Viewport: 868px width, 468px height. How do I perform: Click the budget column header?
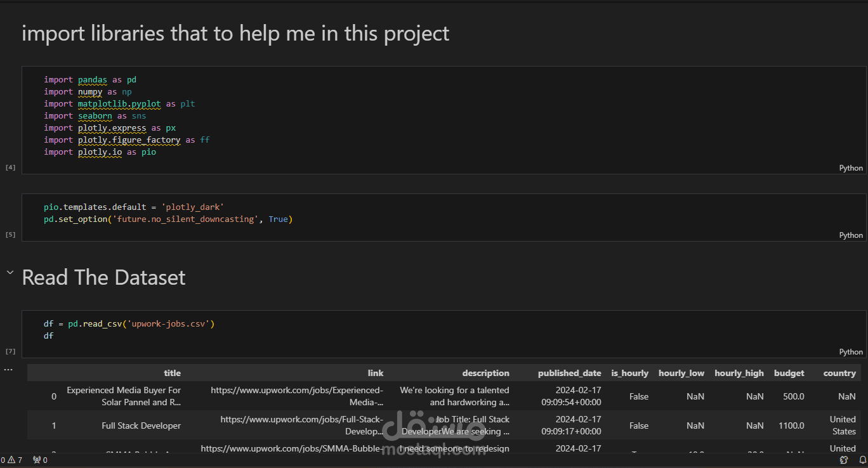click(x=789, y=374)
